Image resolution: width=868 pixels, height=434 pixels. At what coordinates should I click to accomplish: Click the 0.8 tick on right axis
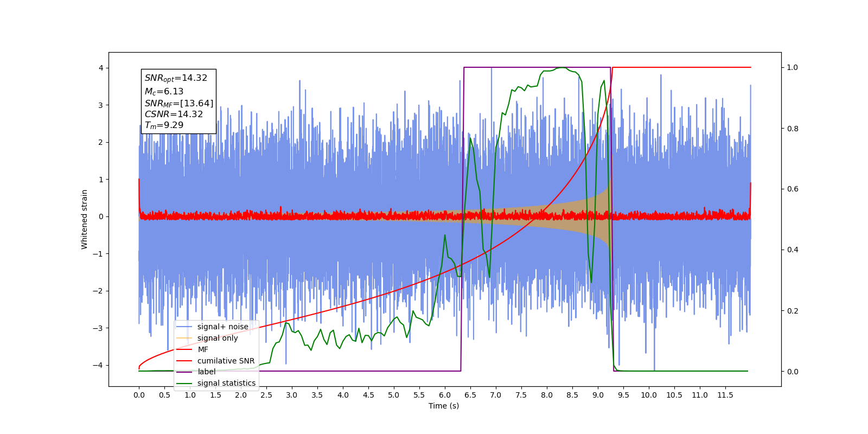pos(793,129)
